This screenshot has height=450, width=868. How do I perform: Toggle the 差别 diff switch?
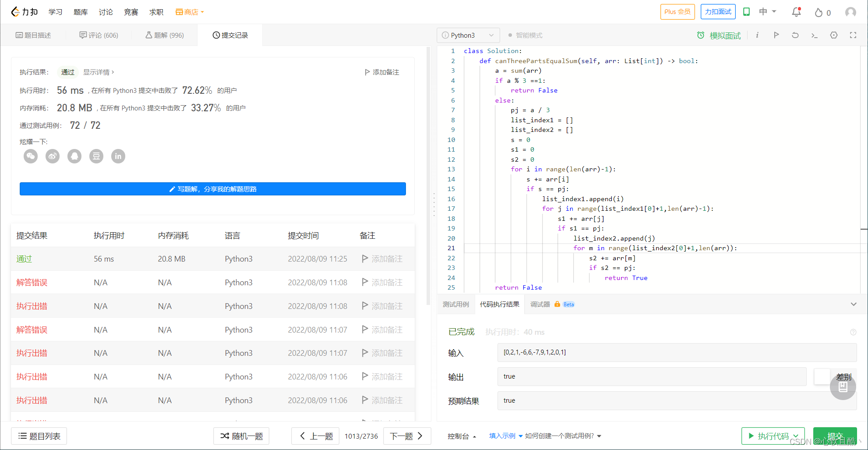[x=822, y=377]
